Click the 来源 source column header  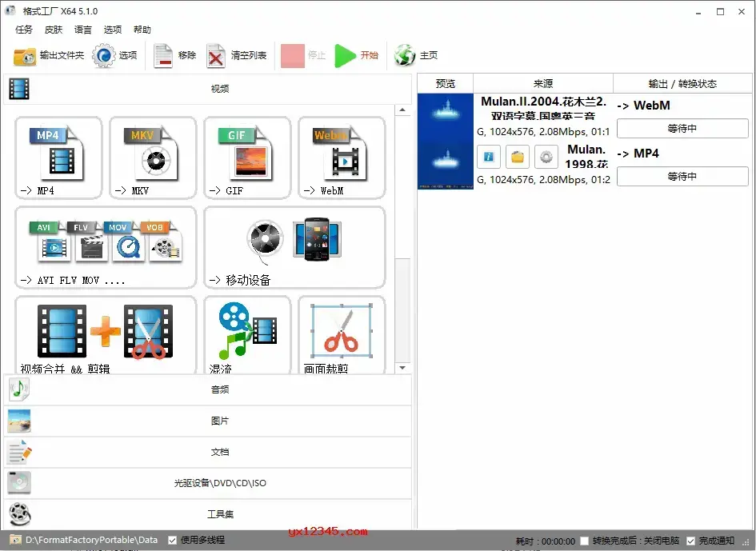tap(543, 83)
